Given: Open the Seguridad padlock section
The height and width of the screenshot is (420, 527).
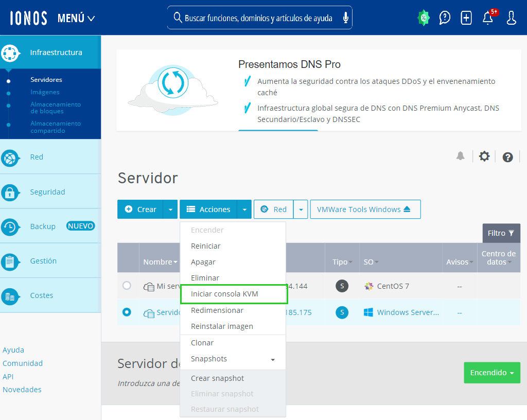Looking at the screenshot, I should click(47, 192).
